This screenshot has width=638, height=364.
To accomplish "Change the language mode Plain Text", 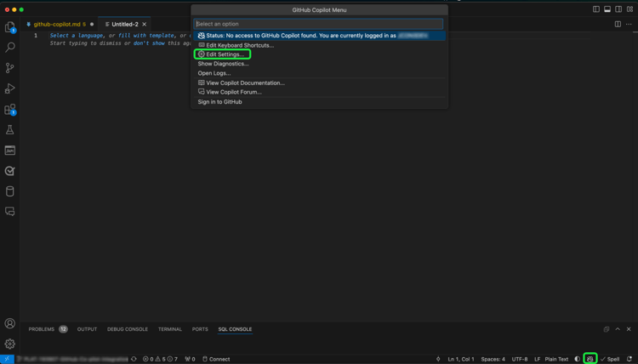I will (556, 359).
